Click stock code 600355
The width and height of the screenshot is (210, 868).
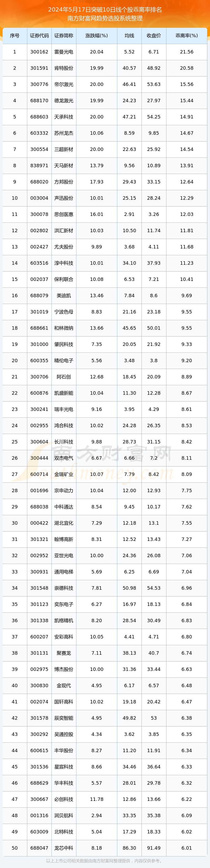pyautogui.click(x=39, y=361)
